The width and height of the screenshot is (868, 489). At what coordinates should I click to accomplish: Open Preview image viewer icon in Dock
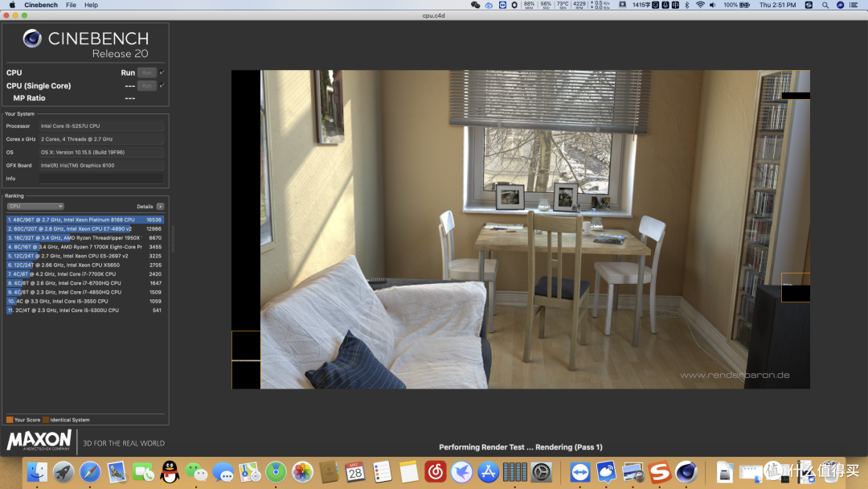633,472
